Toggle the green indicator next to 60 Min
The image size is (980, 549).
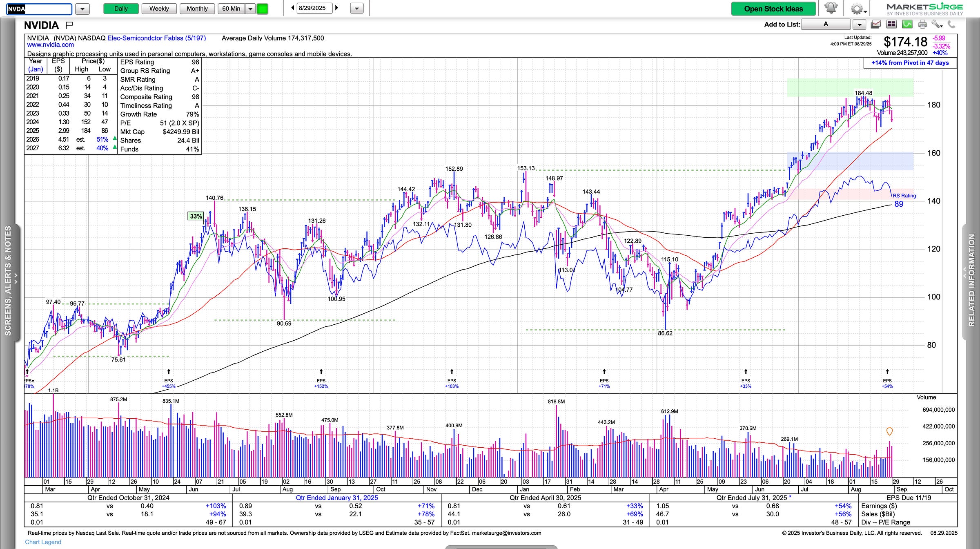coord(263,9)
